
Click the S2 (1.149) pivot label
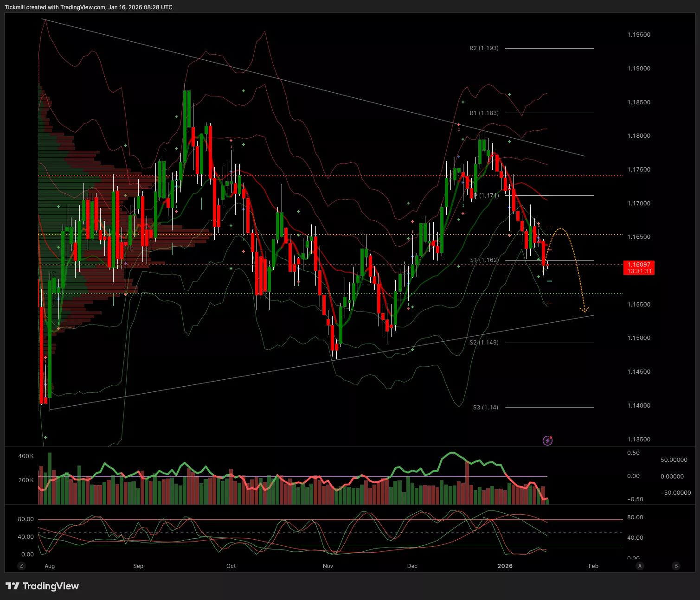[484, 343]
